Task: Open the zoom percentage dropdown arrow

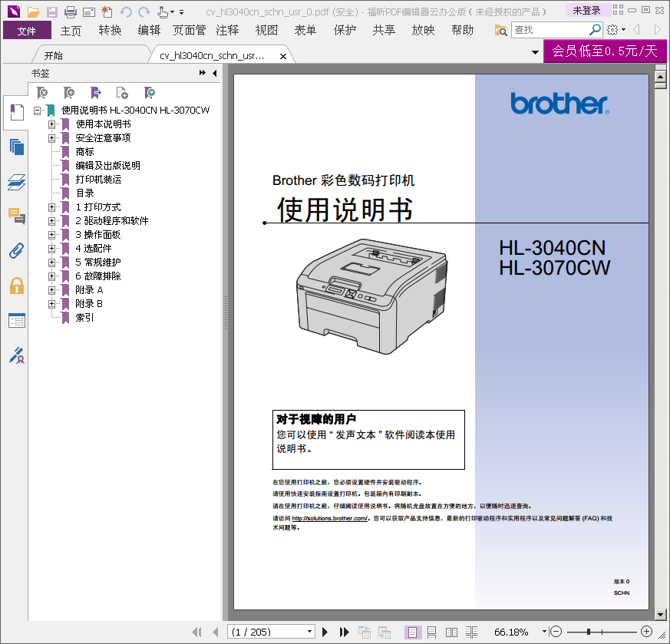Action: tap(544, 631)
